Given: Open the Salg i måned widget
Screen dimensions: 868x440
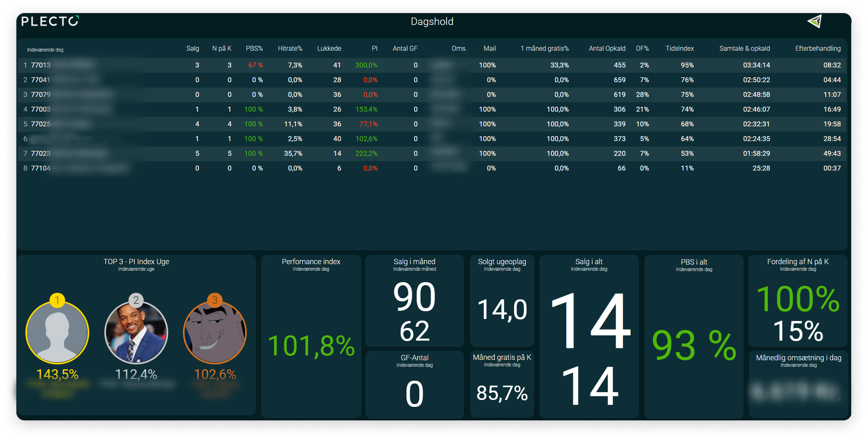Looking at the screenshot, I should point(415,301).
